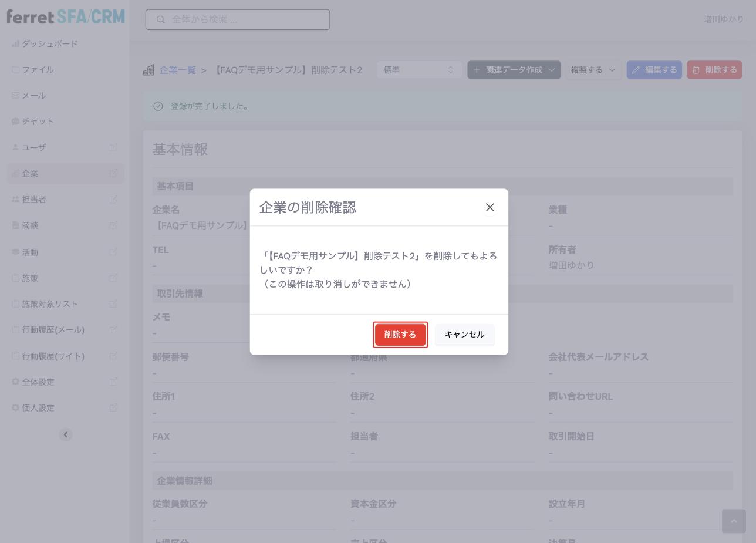Open the 複製する dropdown
Image resolution: width=756 pixels, height=543 pixels.
593,70
